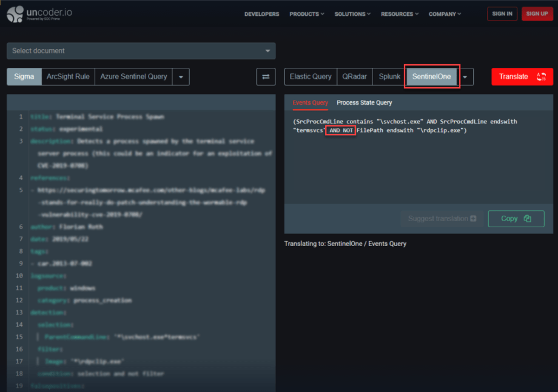Expand the Products dropdown menu
This screenshot has height=392, width=558.
[306, 14]
